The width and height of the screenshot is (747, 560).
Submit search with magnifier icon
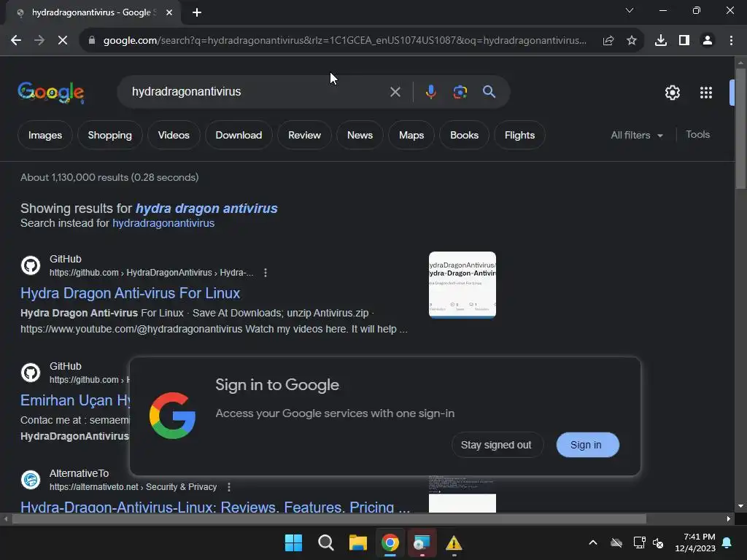point(489,92)
